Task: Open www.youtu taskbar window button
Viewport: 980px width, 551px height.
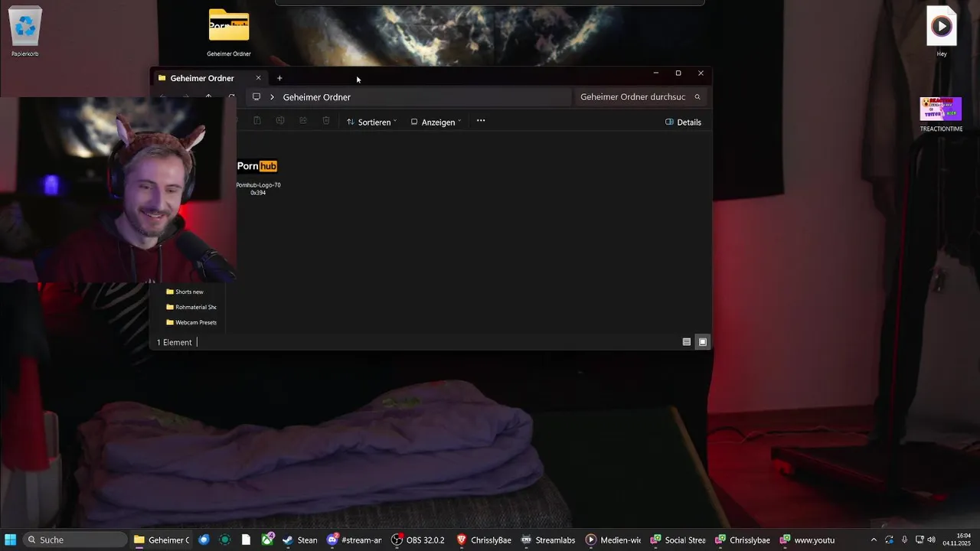Action: pos(807,540)
